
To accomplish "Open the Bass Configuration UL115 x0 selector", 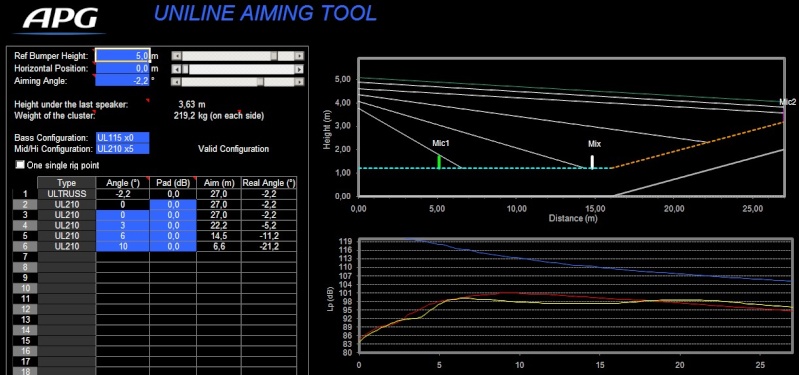I will point(122,138).
